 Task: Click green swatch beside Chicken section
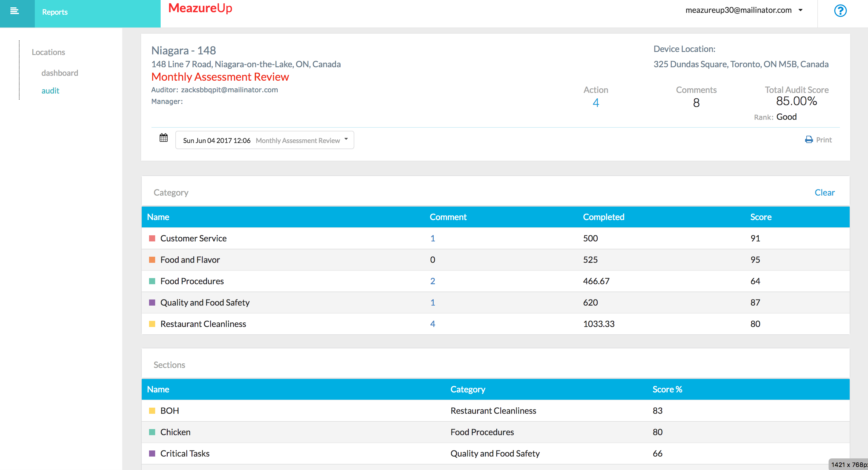(152, 432)
